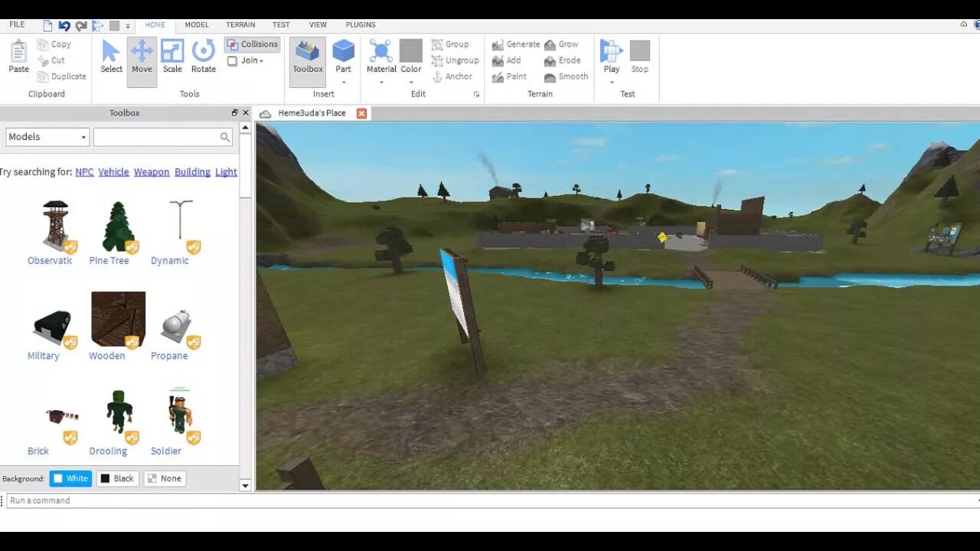Click the Group button
Viewport: 980px width, 551px height.
point(450,44)
